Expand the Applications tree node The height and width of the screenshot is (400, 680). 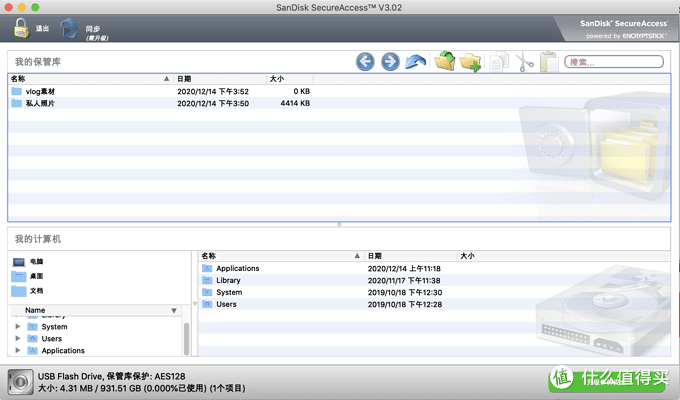[18, 350]
